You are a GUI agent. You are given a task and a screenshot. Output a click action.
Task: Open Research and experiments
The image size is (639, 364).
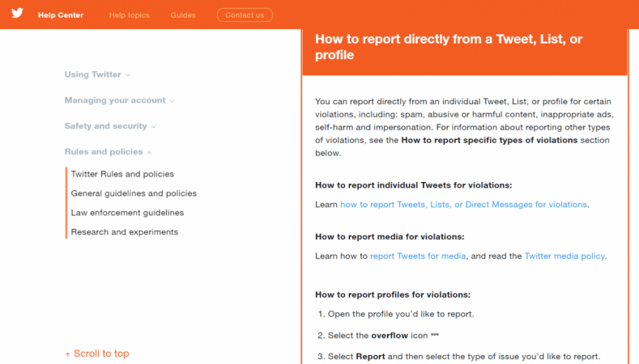[124, 231]
